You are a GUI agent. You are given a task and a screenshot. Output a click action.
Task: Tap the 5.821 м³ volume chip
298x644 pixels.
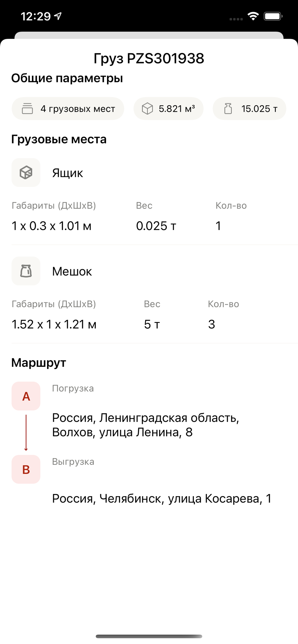pos(168,109)
